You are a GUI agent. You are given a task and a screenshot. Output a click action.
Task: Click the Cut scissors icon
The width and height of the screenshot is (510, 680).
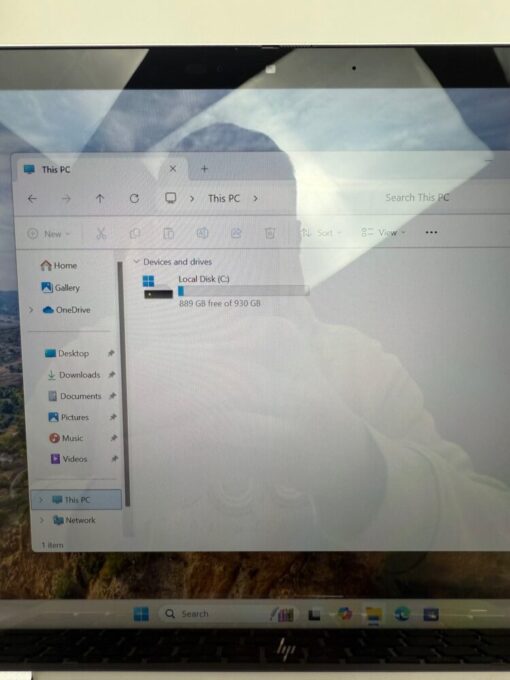point(101,233)
